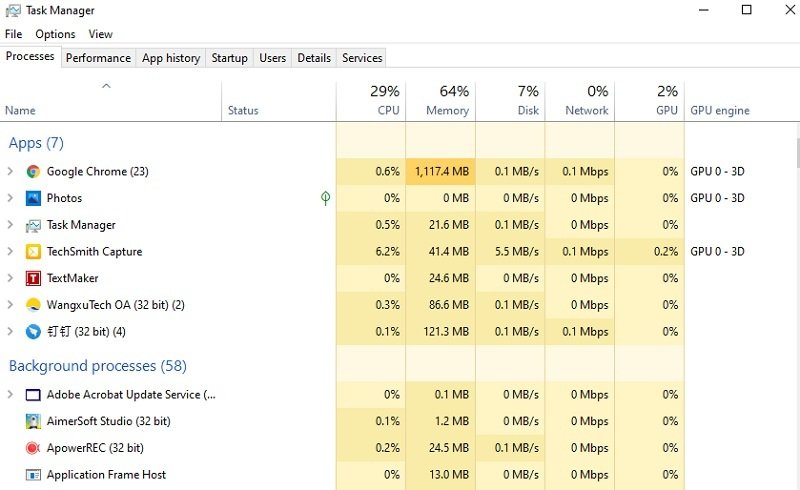Click the Application Frame Host icon

[33, 475]
